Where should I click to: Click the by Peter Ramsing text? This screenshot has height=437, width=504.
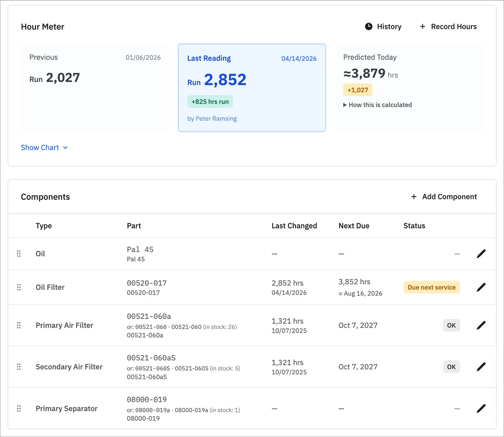[x=212, y=118]
